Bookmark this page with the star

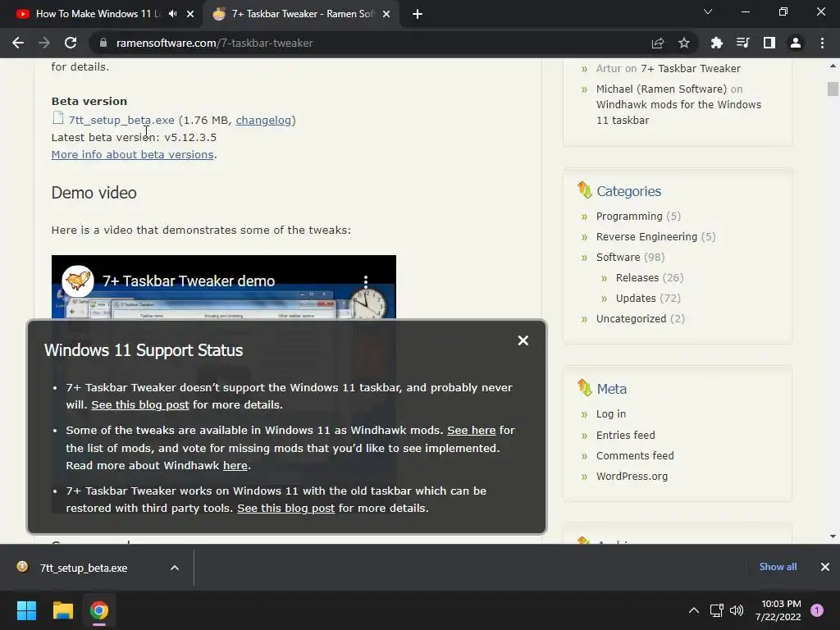coord(684,43)
